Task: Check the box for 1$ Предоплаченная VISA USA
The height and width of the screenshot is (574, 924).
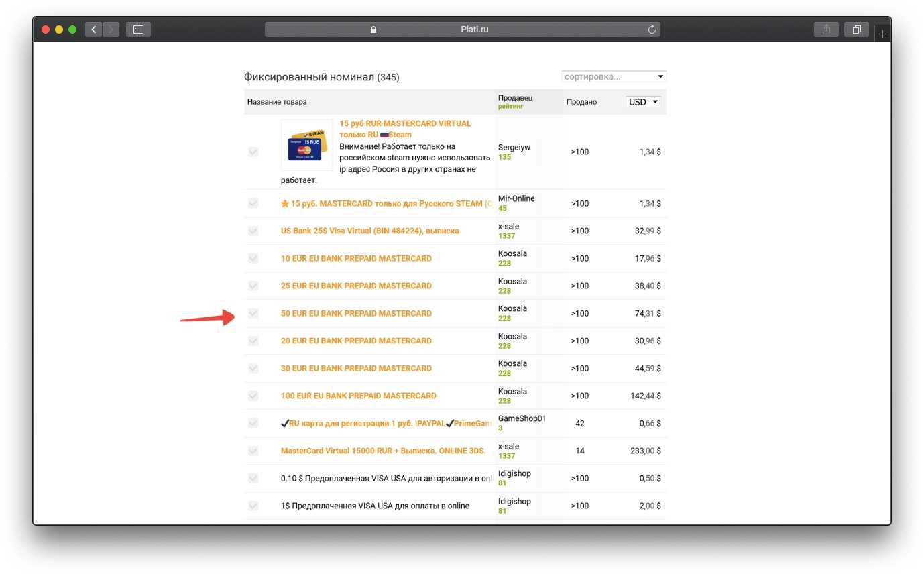Action: (253, 506)
